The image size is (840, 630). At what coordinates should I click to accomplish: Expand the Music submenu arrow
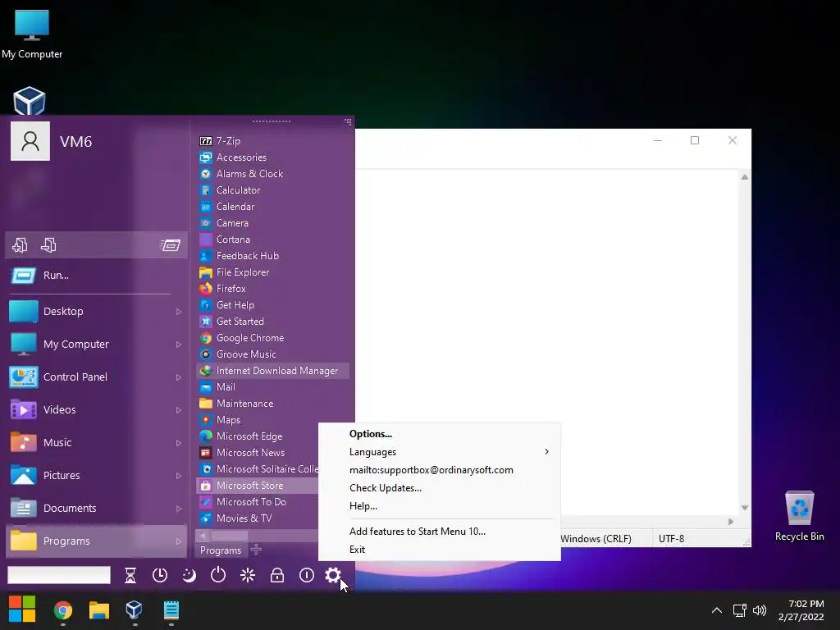tap(179, 443)
